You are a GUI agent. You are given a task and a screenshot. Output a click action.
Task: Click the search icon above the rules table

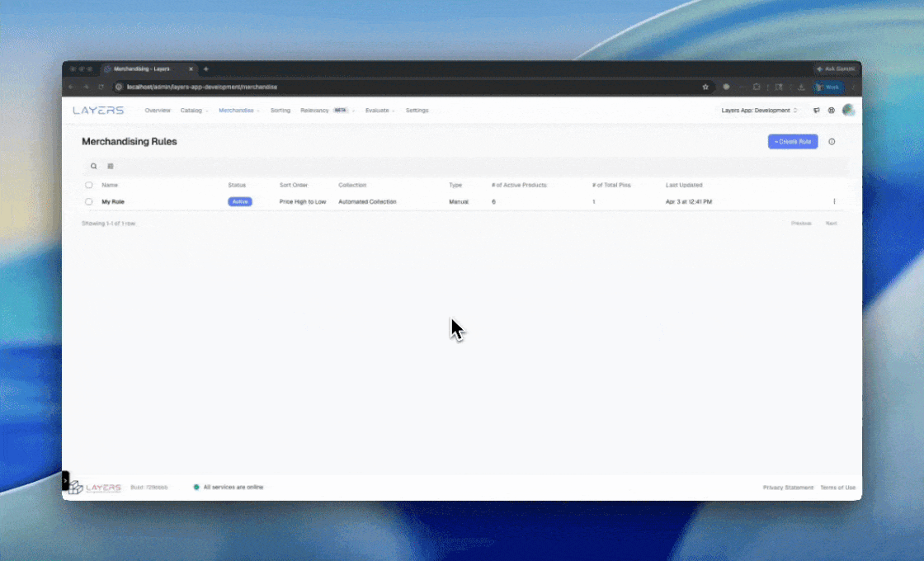coord(93,166)
